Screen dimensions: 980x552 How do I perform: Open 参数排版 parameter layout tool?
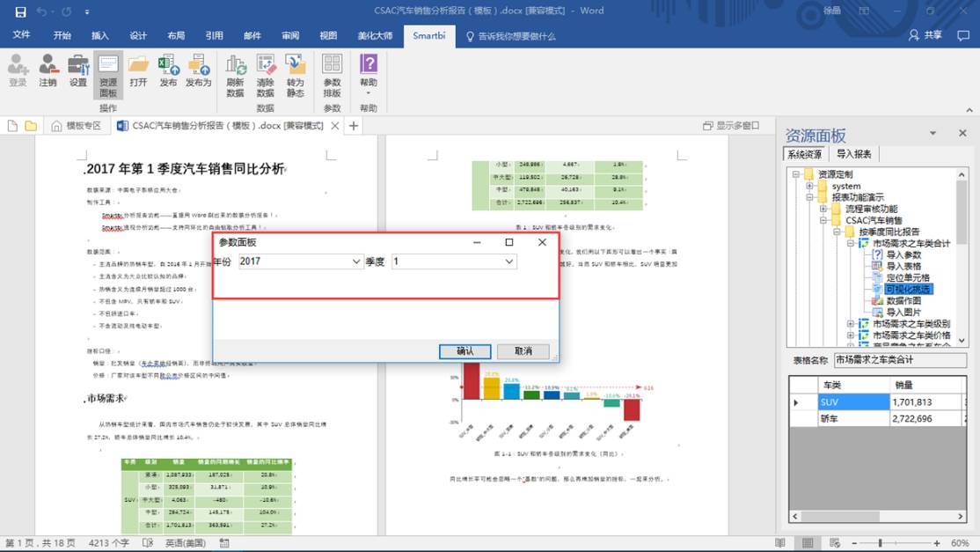(x=332, y=76)
